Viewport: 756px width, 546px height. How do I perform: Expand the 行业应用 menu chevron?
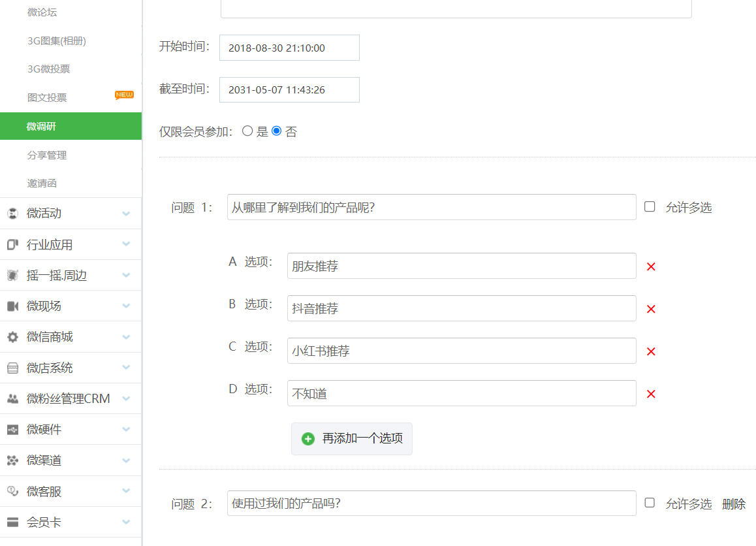[x=126, y=244]
